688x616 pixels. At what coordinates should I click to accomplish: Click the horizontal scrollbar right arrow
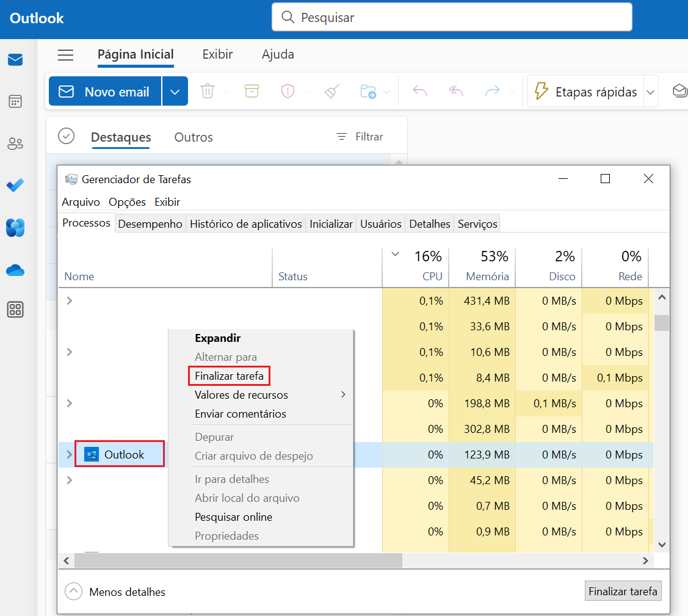(x=645, y=560)
